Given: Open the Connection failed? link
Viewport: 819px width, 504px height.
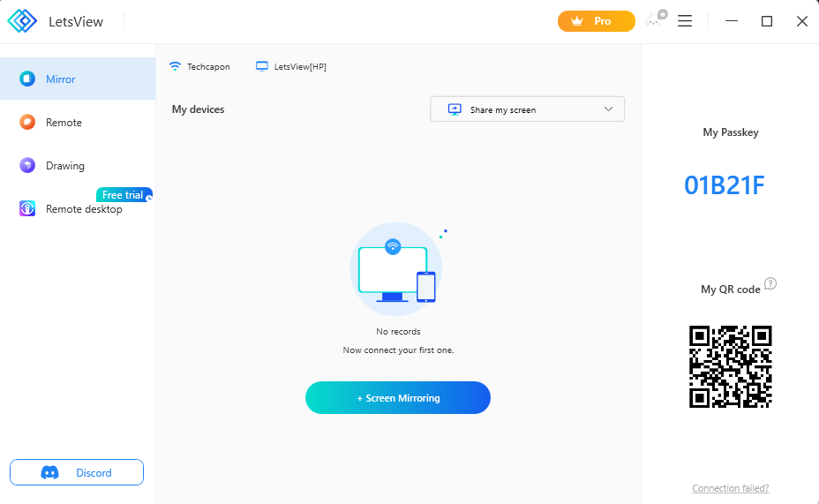Looking at the screenshot, I should (730, 488).
